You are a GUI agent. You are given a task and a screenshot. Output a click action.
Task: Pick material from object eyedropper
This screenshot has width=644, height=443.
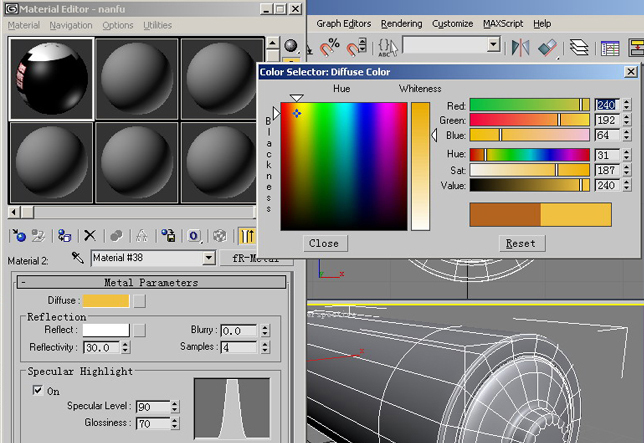[77, 258]
